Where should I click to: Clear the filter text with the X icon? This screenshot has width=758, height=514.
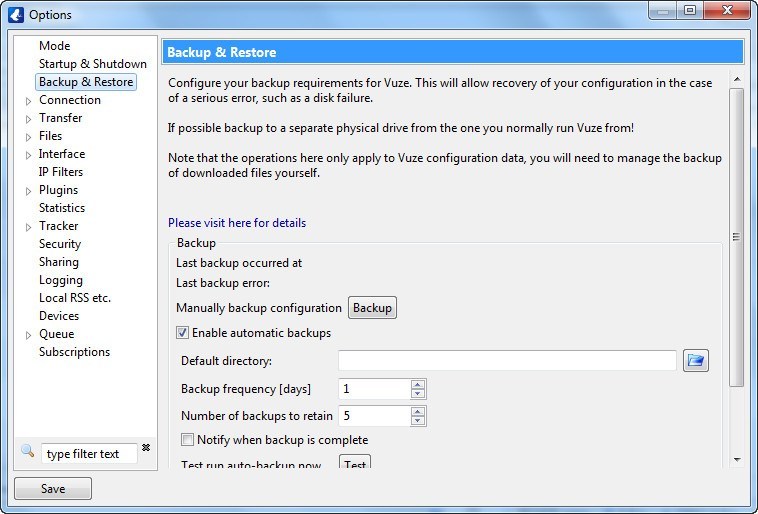click(x=146, y=448)
